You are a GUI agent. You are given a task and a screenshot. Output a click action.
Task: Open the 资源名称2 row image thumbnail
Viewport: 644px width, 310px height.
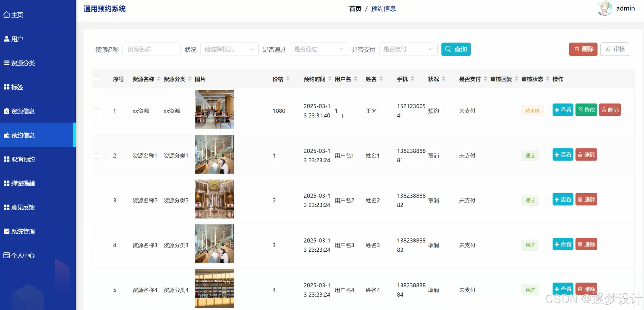(x=214, y=199)
